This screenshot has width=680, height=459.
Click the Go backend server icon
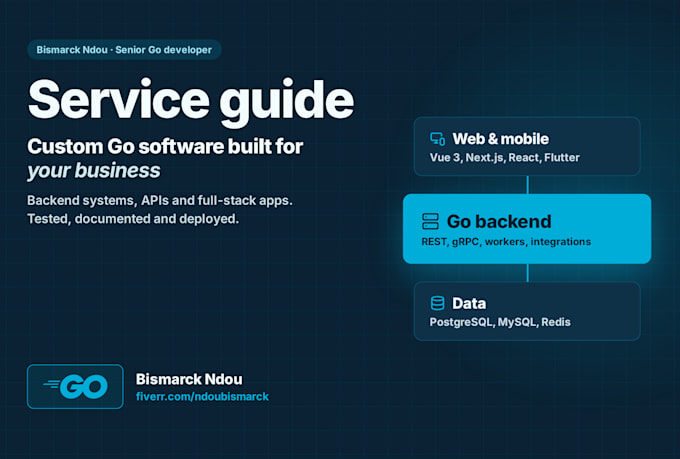tap(430, 221)
